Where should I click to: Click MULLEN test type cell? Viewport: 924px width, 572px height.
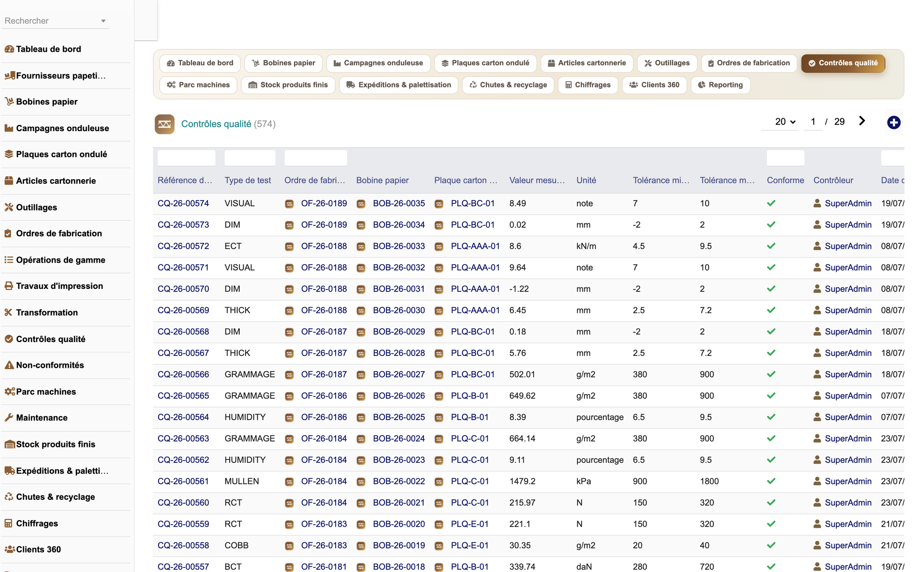(x=242, y=481)
